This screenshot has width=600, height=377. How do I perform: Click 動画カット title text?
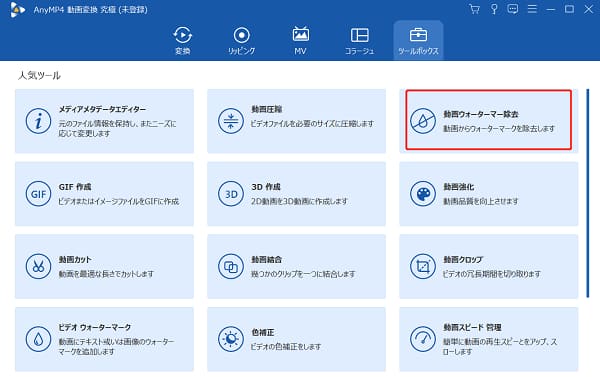[x=75, y=259]
